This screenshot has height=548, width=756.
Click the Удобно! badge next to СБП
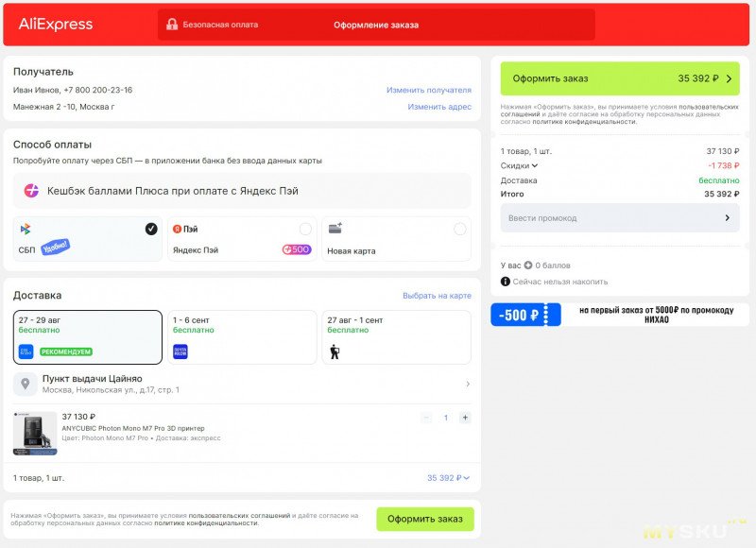pos(56,247)
